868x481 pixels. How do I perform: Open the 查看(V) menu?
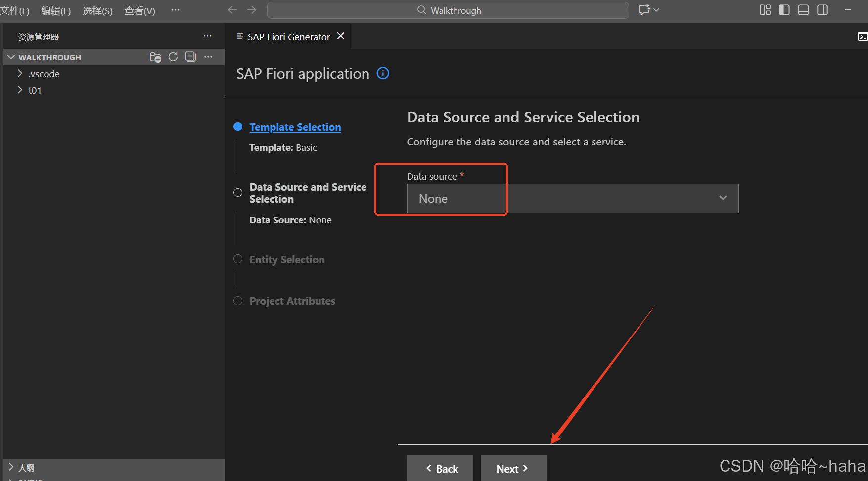[139, 11]
